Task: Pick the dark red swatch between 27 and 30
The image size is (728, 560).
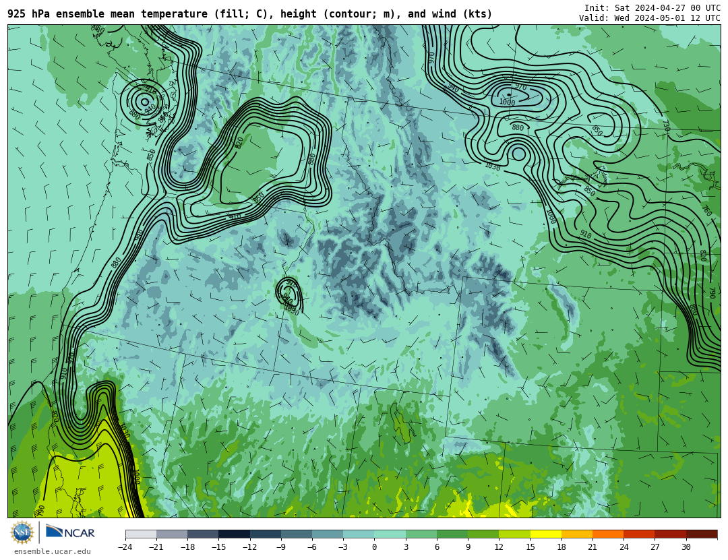Action: coord(671,534)
